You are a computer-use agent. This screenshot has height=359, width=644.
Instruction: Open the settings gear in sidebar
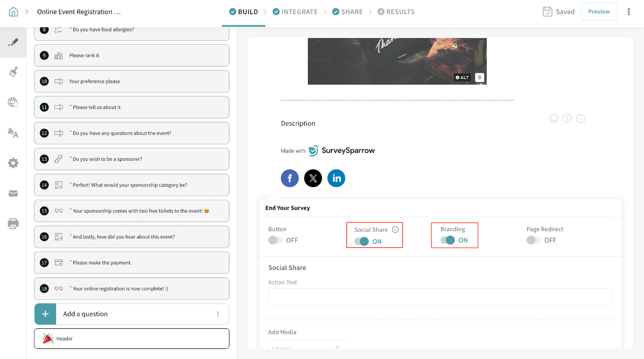(x=13, y=163)
